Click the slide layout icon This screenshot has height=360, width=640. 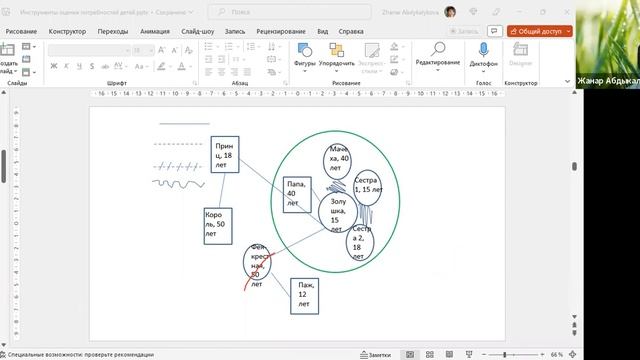tap(26, 47)
